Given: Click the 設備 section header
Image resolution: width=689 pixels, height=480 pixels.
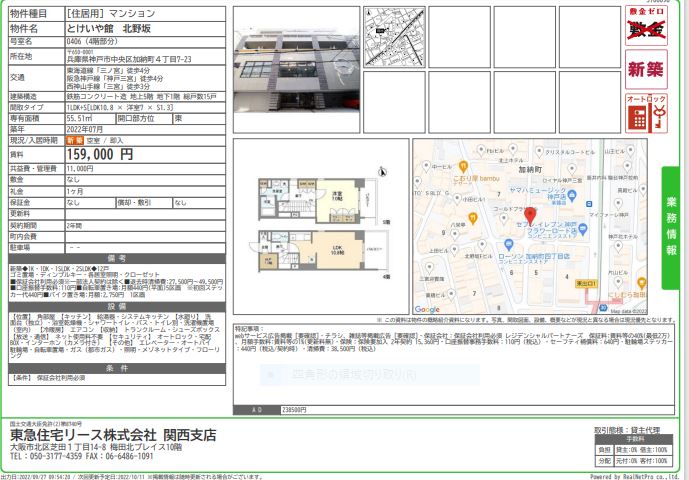Looking at the screenshot, I should (x=117, y=306).
